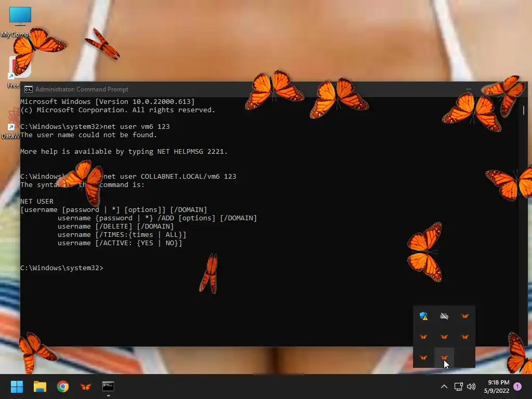Open File Explorer from the taskbar
The height and width of the screenshot is (399, 532).
[x=39, y=387]
